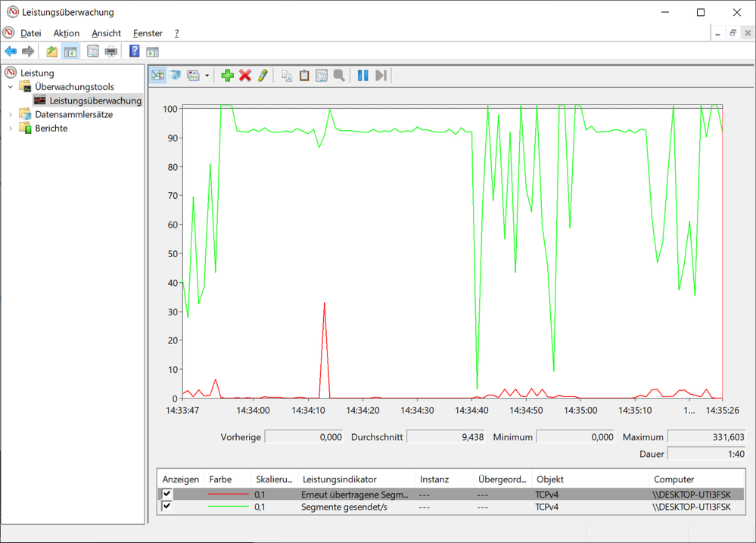Open the Ansicht menu
The height and width of the screenshot is (543, 756).
click(106, 33)
